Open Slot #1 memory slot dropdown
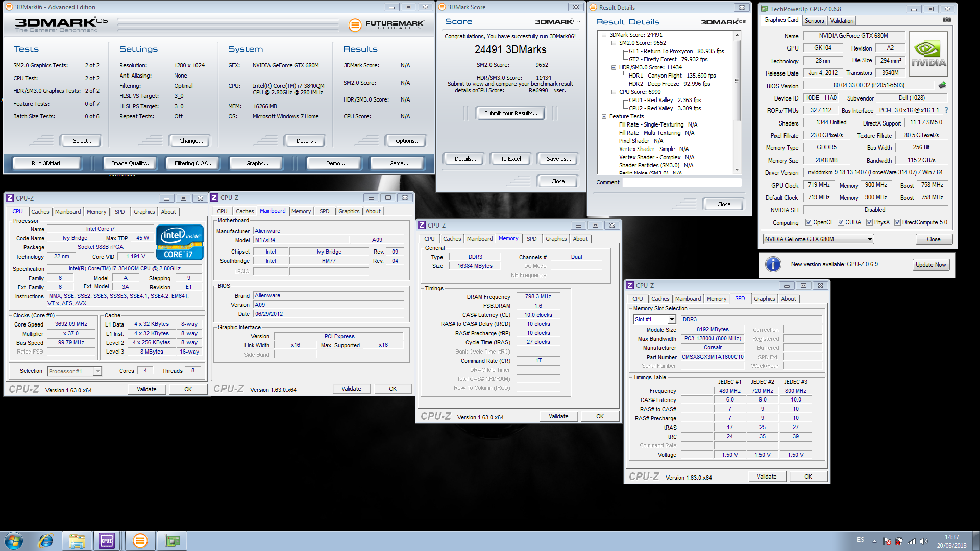Screen dimensions: 980x551 point(655,319)
